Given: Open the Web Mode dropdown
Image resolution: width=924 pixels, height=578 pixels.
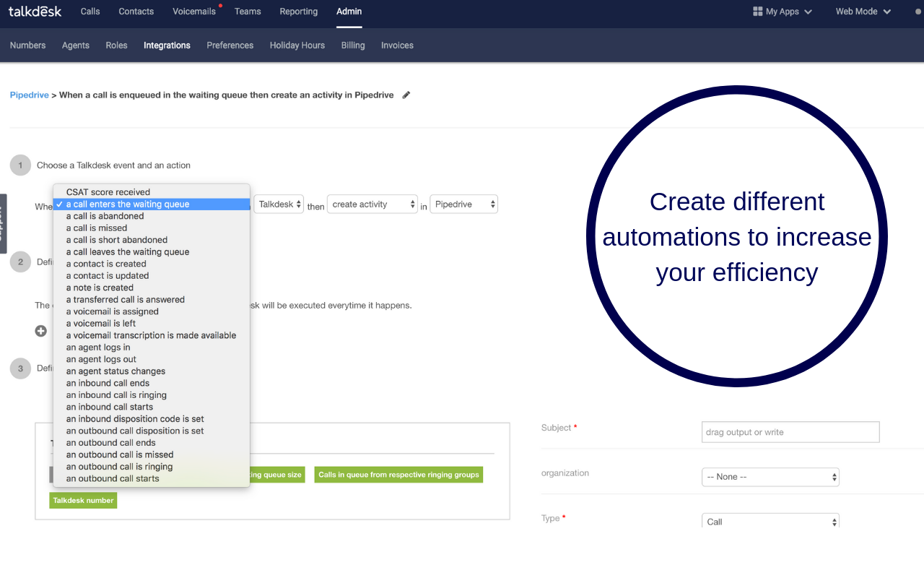Looking at the screenshot, I should click(863, 12).
